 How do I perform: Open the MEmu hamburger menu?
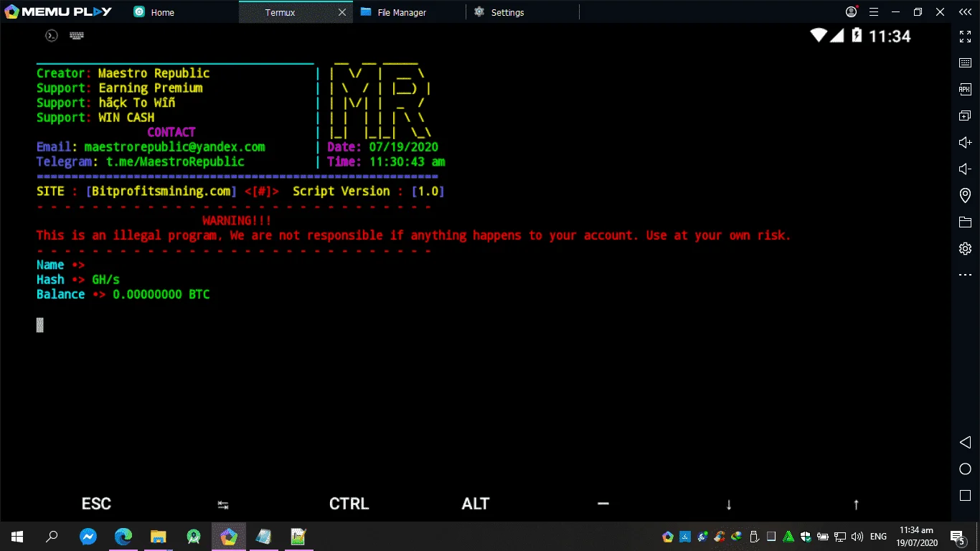(874, 11)
